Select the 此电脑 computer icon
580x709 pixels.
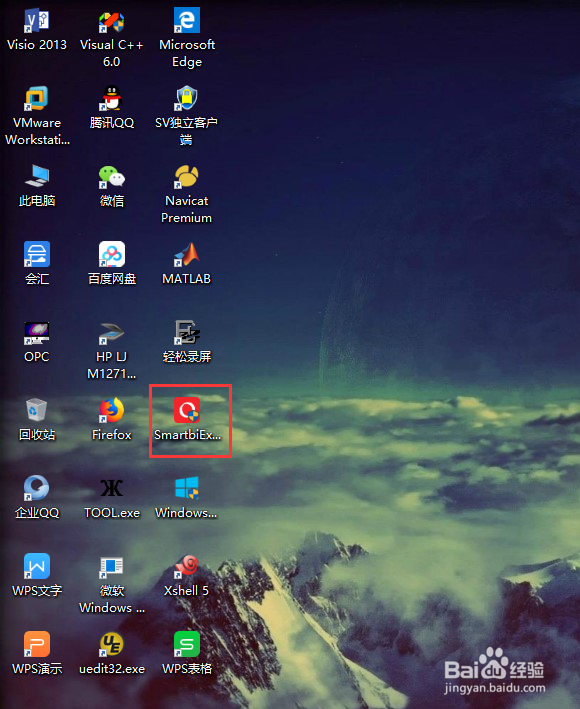coord(37,176)
